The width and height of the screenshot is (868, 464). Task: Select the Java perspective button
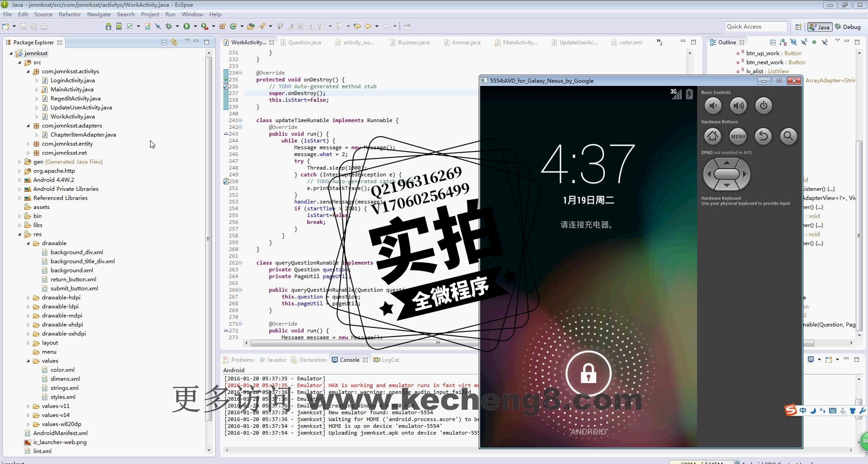tap(820, 27)
